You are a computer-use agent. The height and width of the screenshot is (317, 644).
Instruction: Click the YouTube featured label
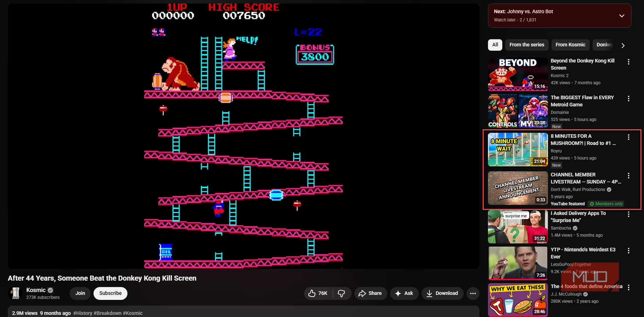coord(568,204)
